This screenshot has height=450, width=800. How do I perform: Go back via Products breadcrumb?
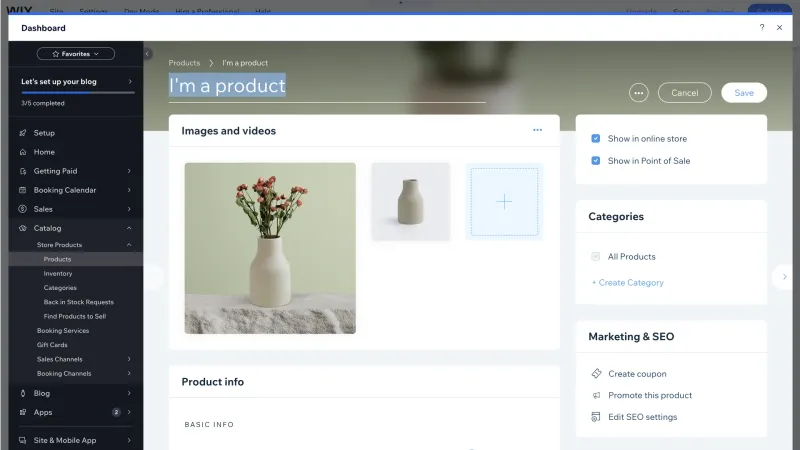[184, 63]
